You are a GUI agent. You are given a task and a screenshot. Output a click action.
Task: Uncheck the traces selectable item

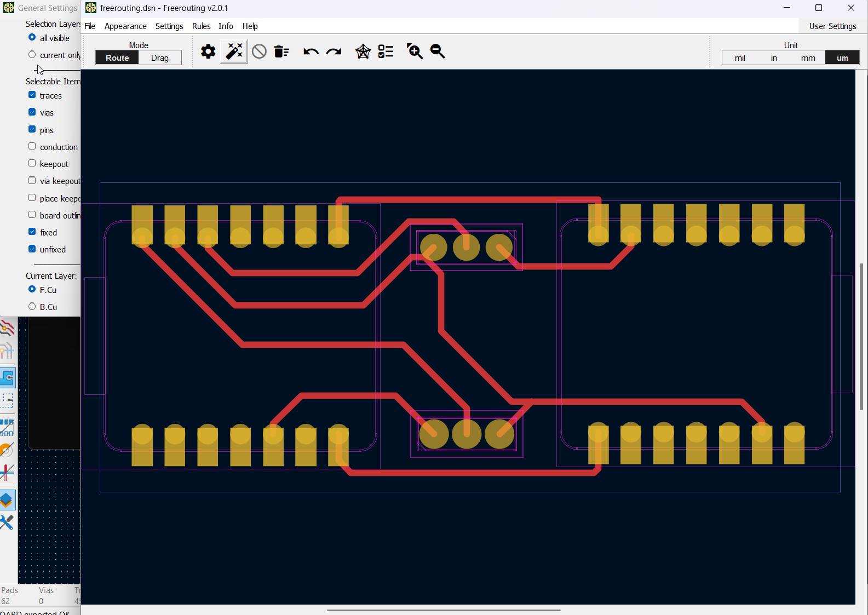[x=32, y=95]
